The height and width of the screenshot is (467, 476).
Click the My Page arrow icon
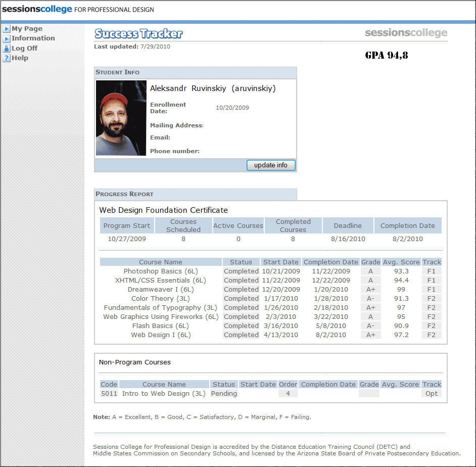click(7, 29)
